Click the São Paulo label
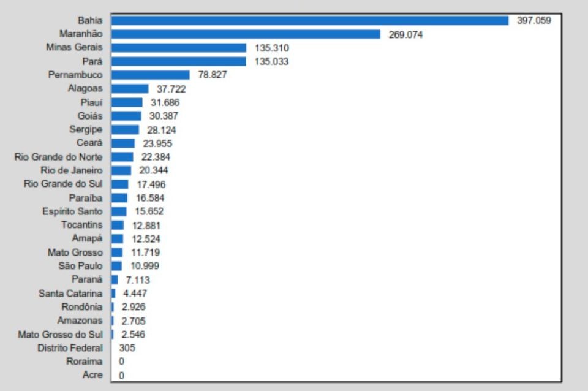 click(81, 265)
